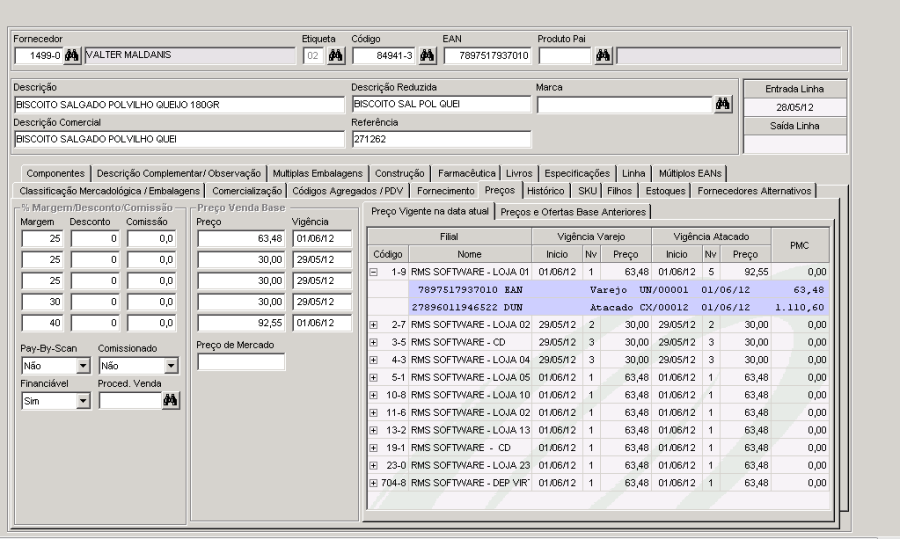Open the Estoques tab
The height and width of the screenshot is (539, 900).
pos(666,190)
